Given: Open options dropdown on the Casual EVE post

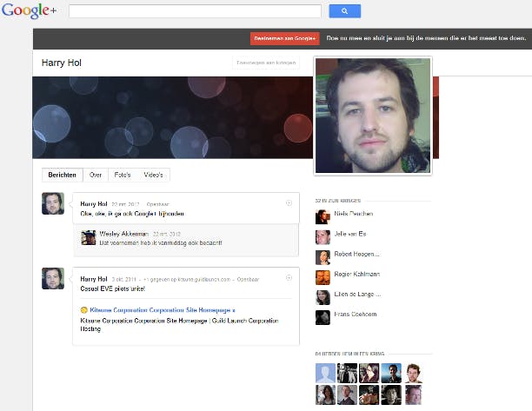Looking at the screenshot, I should 289,278.
